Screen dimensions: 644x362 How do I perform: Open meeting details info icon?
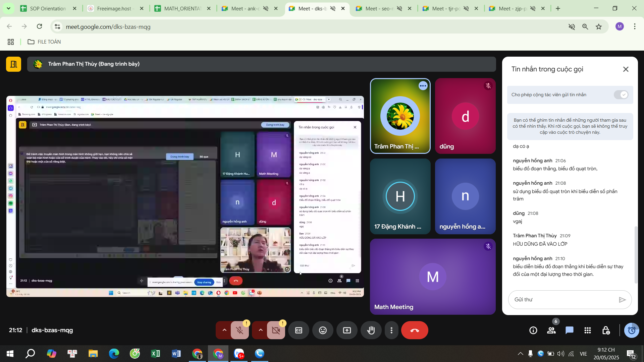533,330
